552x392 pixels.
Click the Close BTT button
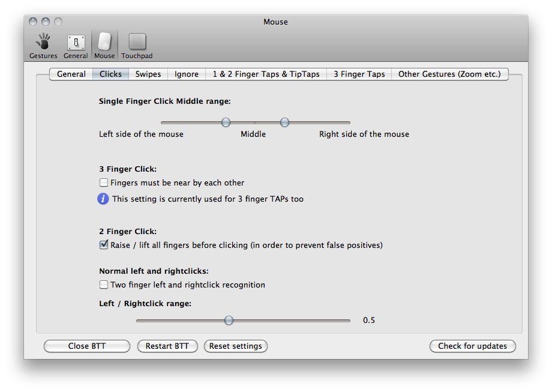[x=87, y=346]
